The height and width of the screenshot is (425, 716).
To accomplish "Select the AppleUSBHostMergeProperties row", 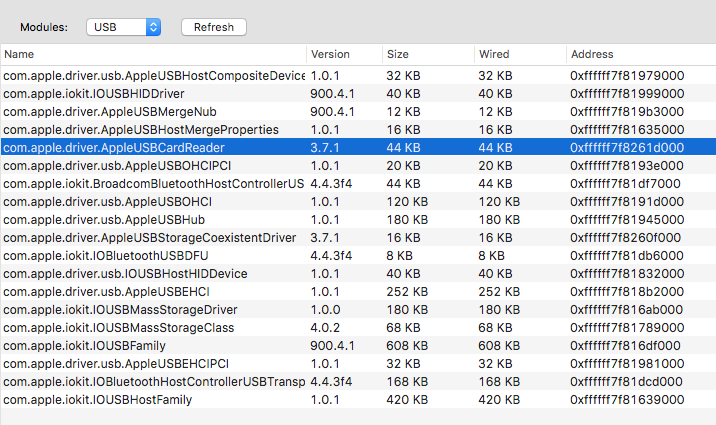I will click(358, 130).
